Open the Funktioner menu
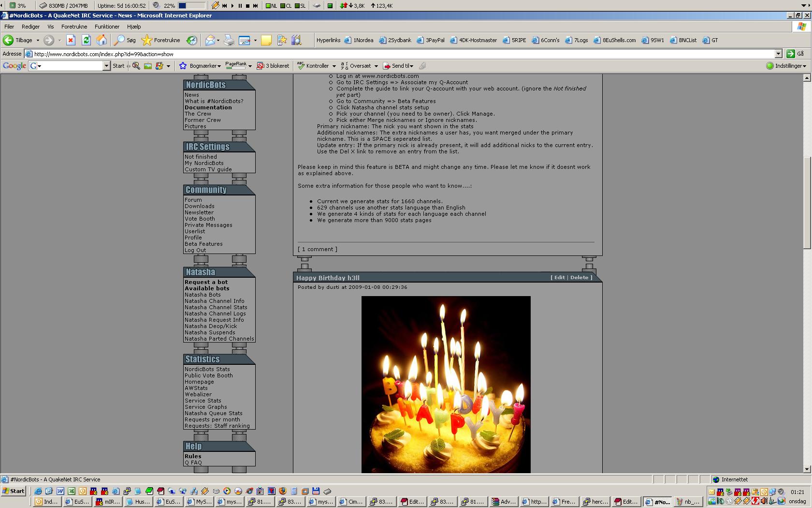The height and width of the screenshot is (508, 812). (107, 27)
